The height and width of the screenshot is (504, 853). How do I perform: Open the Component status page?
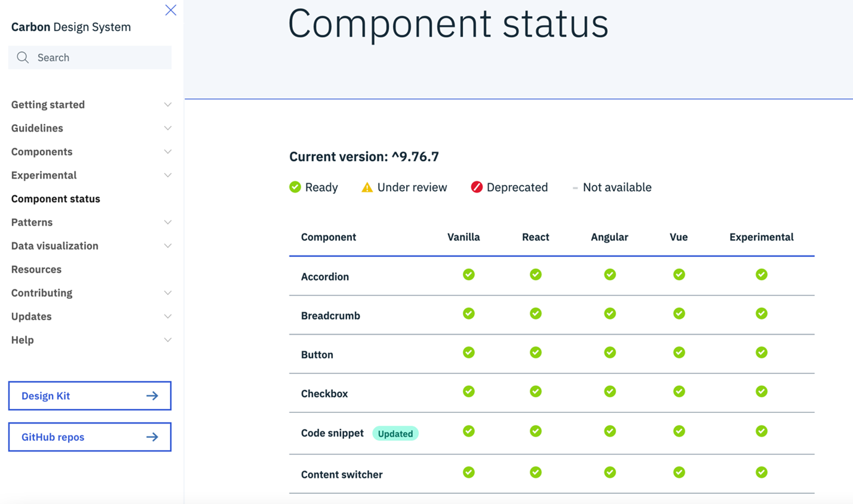pyautogui.click(x=55, y=199)
